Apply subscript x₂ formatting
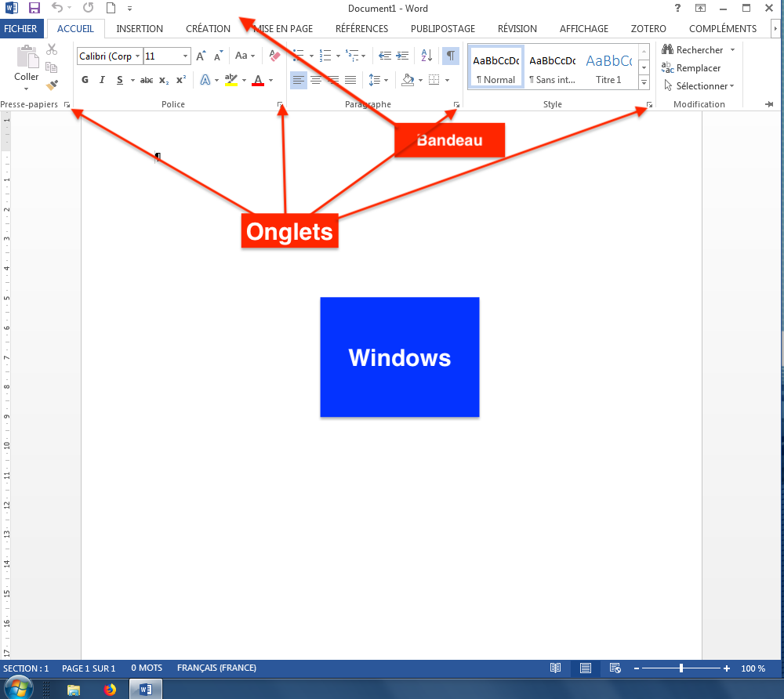Screen dimensions: 784x699 click(164, 80)
